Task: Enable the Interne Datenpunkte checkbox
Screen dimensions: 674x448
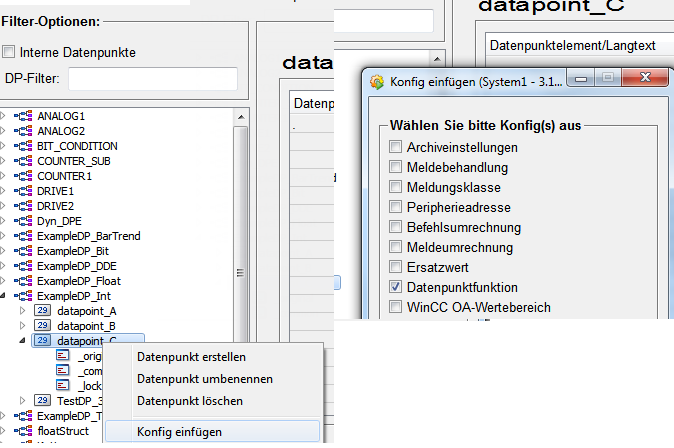Action: tap(9, 52)
